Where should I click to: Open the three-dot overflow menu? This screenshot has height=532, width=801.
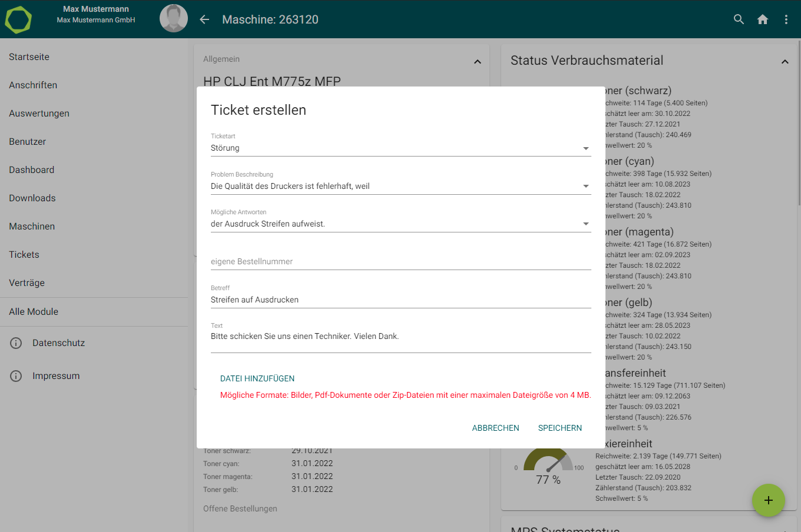(786, 19)
